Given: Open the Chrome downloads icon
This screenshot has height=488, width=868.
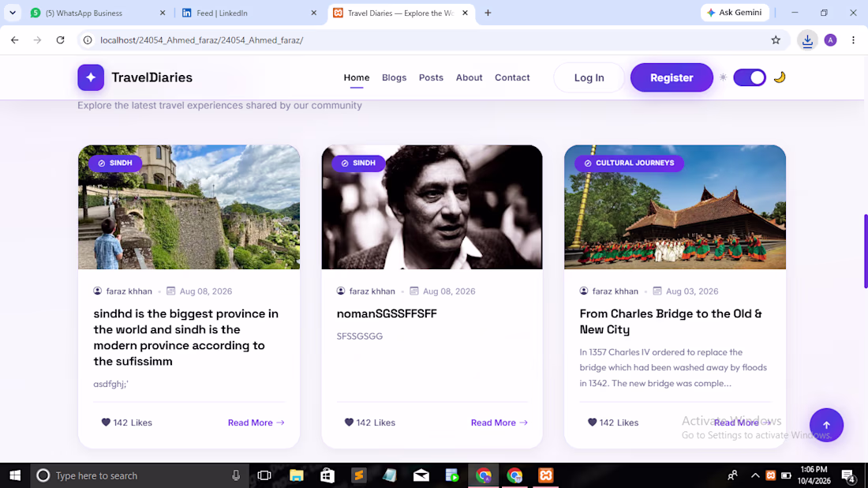Looking at the screenshot, I should pos(808,40).
